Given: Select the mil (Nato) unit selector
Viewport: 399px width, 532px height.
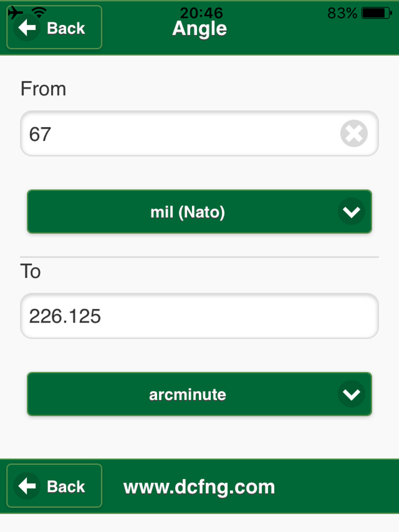Looking at the screenshot, I should (x=199, y=212).
